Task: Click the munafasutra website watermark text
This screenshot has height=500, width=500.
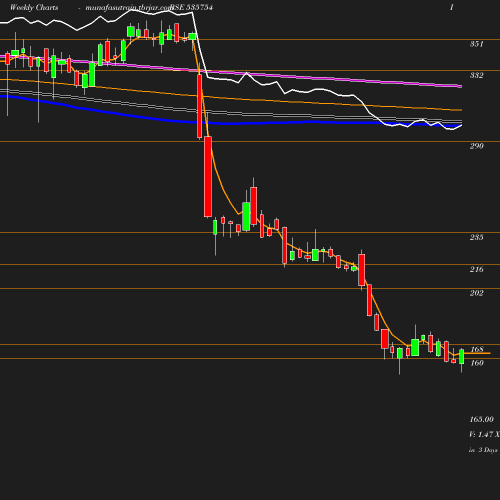Action: 129,8
